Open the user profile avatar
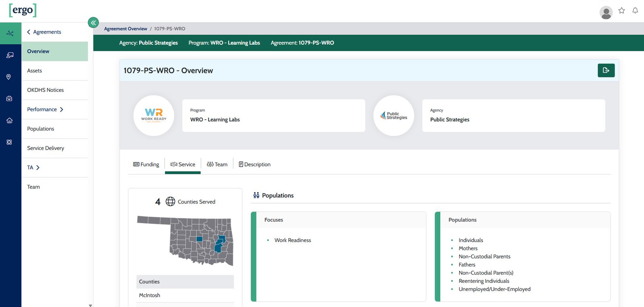The image size is (644, 307). click(606, 12)
